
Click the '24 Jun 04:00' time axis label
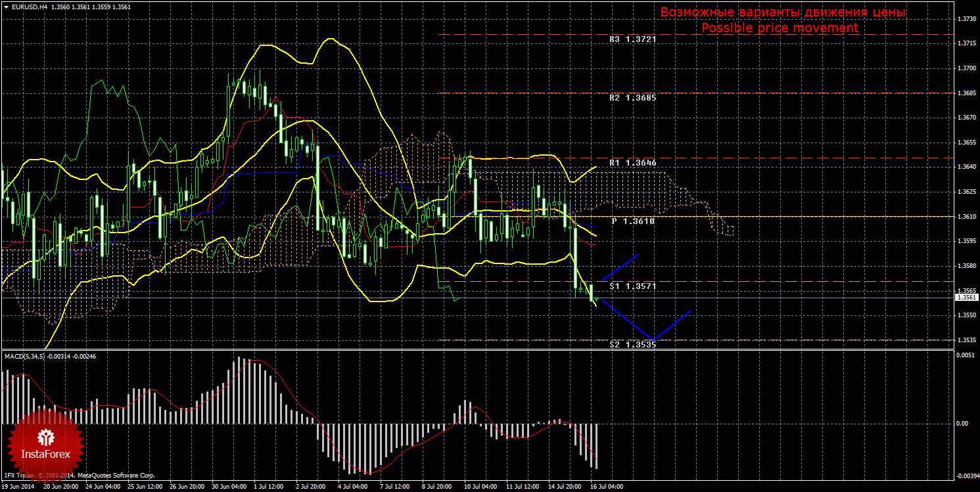pos(103,487)
